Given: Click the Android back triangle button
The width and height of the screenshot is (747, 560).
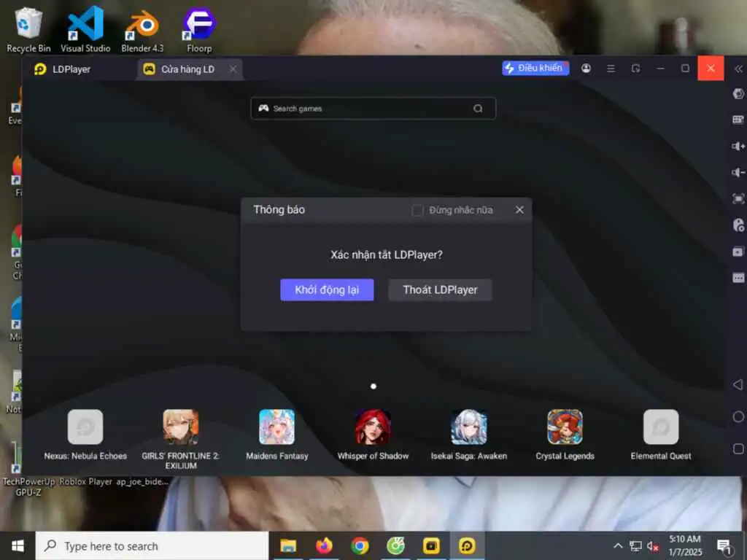Looking at the screenshot, I should pyautogui.click(x=738, y=384).
